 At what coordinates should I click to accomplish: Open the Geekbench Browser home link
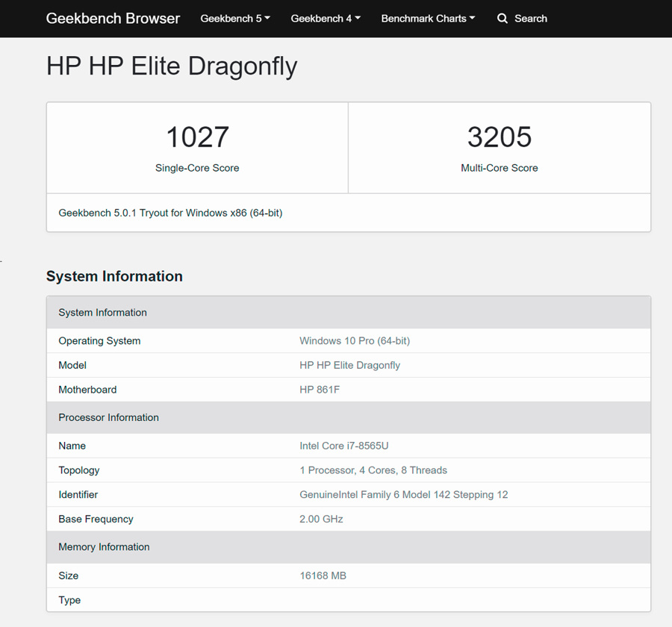[113, 19]
